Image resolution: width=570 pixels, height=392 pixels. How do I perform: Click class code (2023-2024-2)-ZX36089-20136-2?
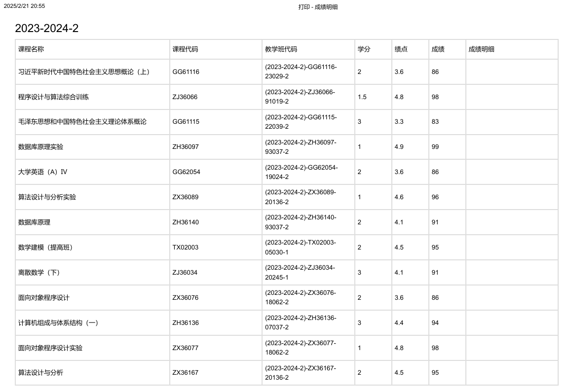click(x=301, y=197)
